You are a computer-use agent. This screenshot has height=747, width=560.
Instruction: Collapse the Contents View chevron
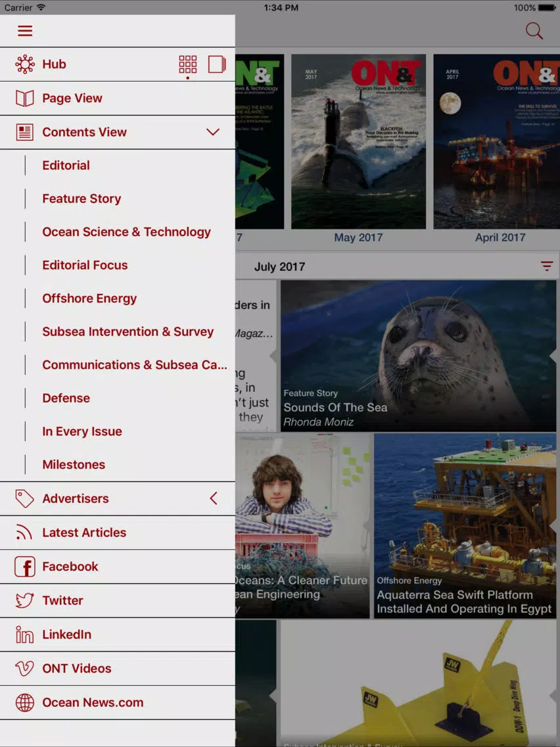pos(213,132)
